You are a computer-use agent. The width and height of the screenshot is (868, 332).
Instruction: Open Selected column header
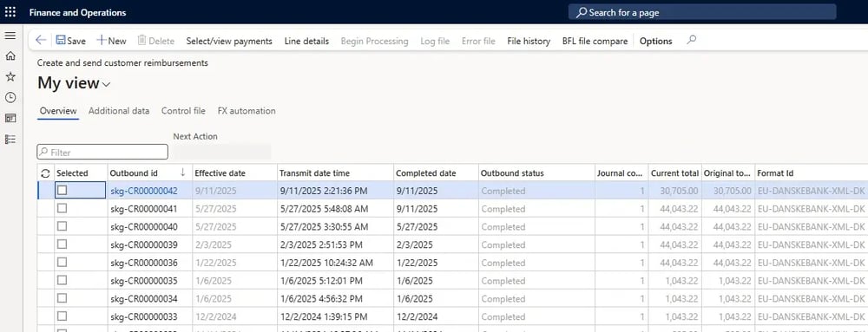[81, 173]
